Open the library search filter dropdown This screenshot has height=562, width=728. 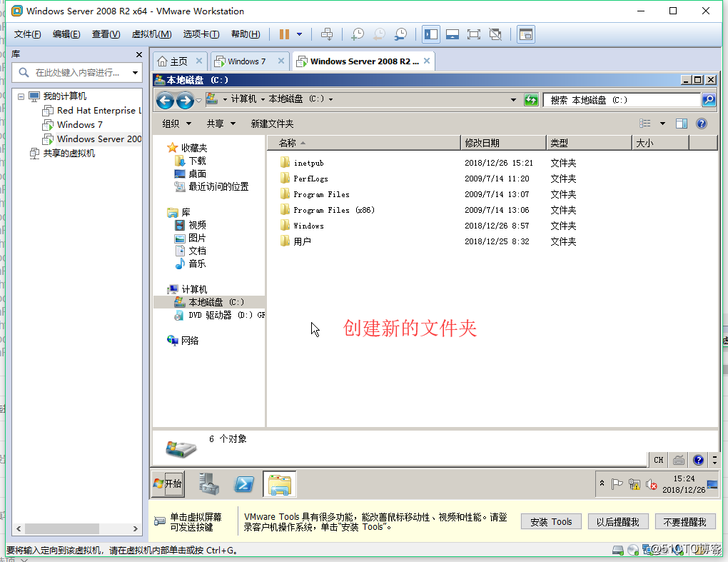(135, 72)
